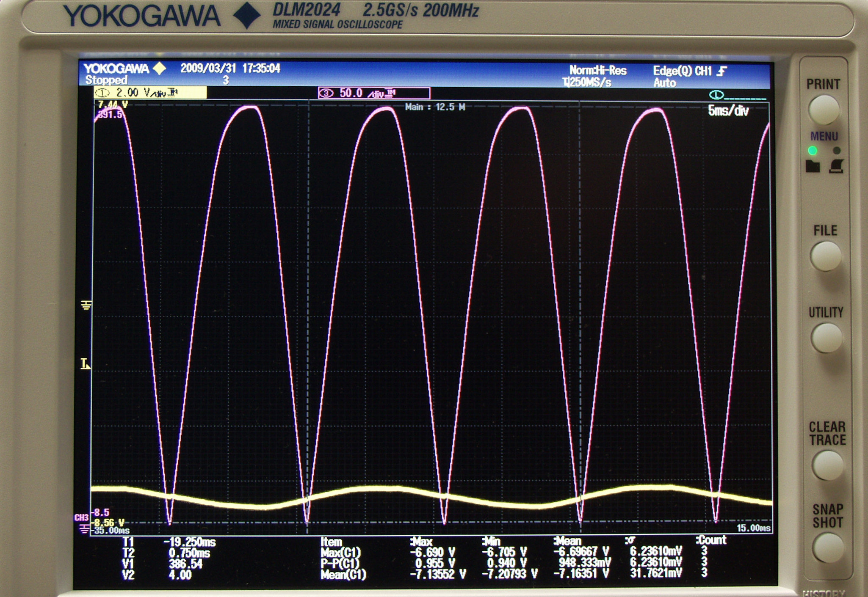868x597 pixels.
Task: Click the green MENU indicator light
Action: 812,151
